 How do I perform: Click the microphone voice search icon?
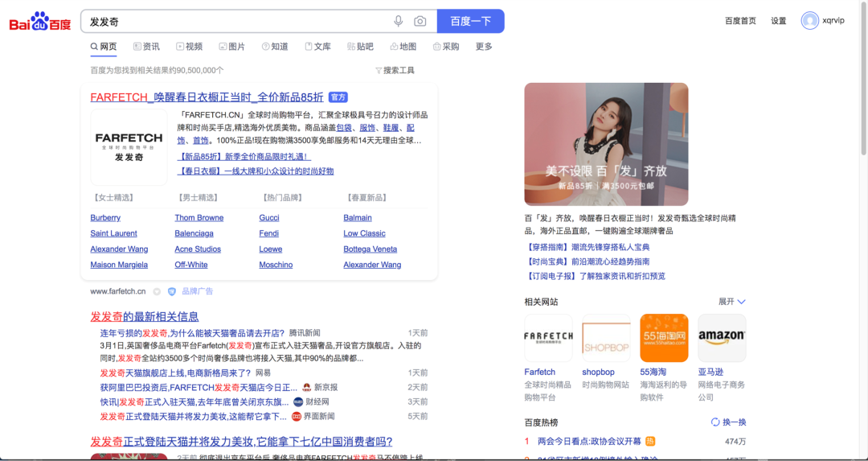(x=399, y=21)
